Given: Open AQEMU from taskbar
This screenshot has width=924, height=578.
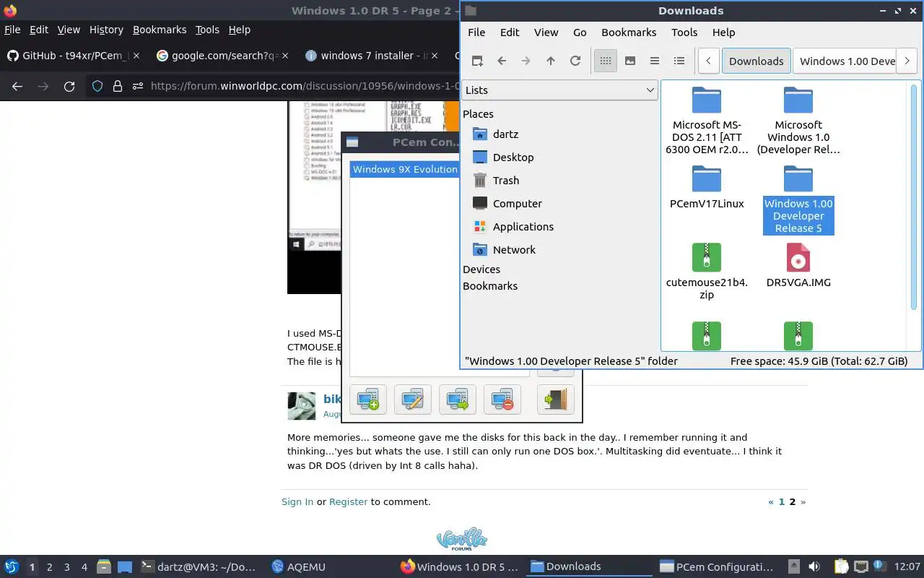Looking at the screenshot, I should point(298,567).
